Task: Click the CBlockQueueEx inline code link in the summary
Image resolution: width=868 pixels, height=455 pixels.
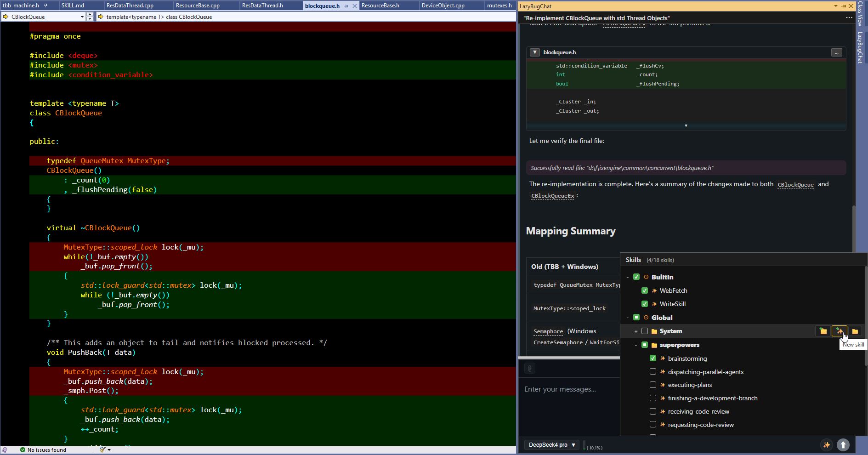Action: pos(553,196)
